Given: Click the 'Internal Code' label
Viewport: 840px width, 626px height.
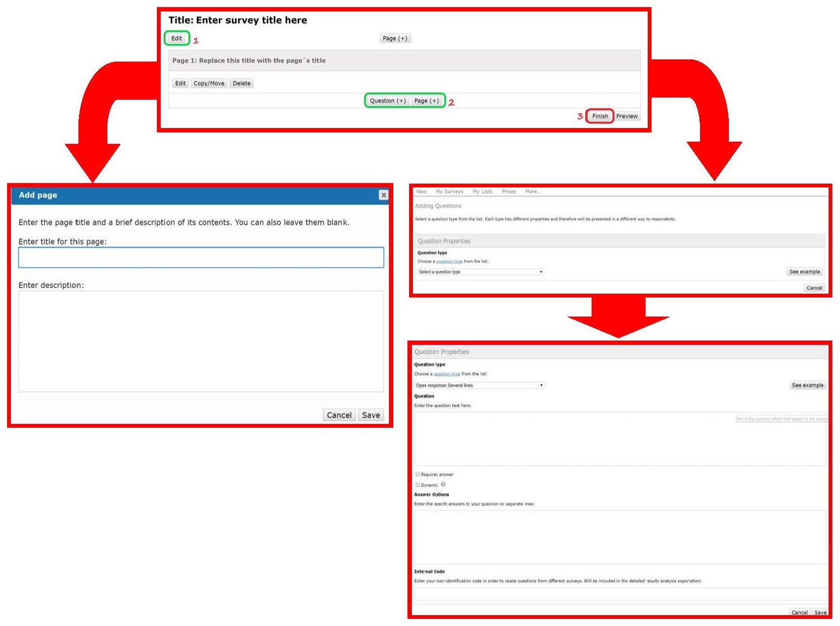Looking at the screenshot, I should pos(429,572).
